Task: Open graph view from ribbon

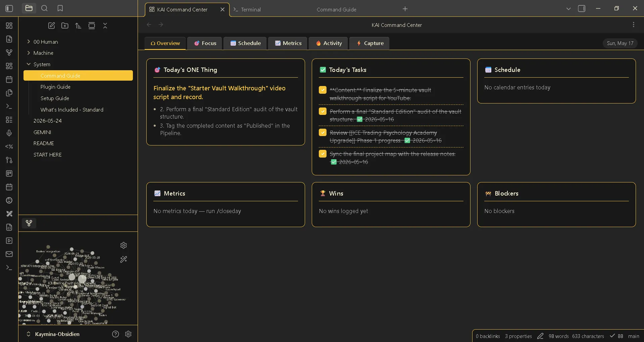Action: [x=9, y=52]
